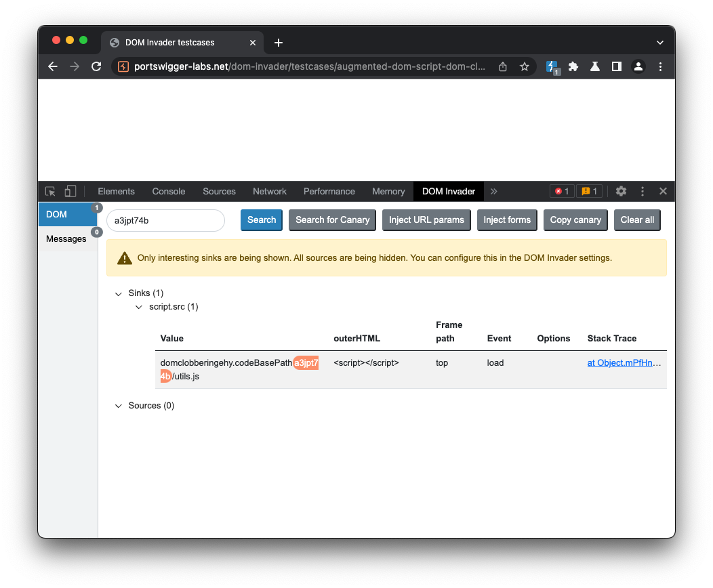Click the warning triangle icon in the notice
Viewport: 713px width, 588px height.
[x=124, y=258]
